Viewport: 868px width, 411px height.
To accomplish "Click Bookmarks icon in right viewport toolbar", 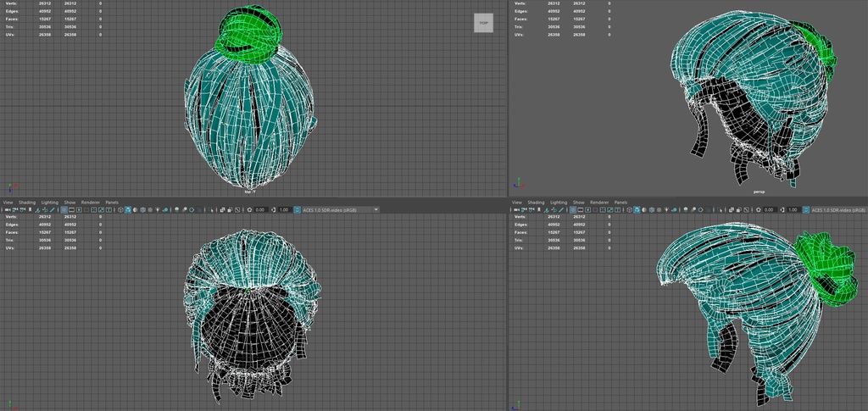I will tap(539, 209).
